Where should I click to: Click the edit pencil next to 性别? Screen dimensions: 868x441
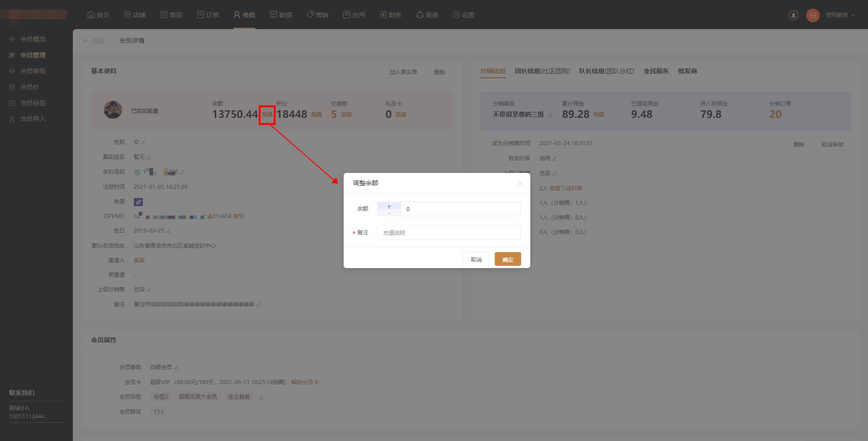pos(144,142)
